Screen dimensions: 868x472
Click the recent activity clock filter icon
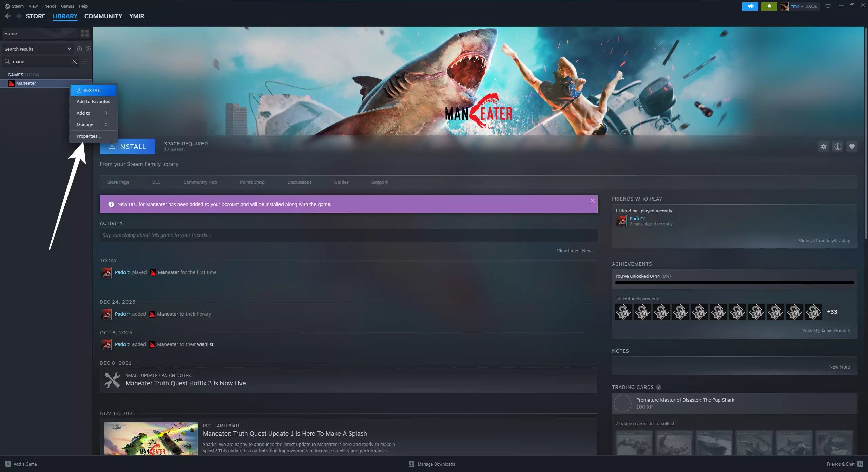click(x=79, y=49)
